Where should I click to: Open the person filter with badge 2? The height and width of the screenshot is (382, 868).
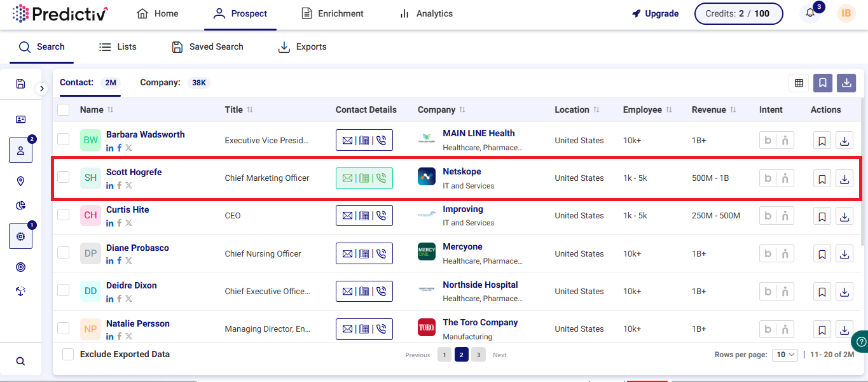[x=20, y=150]
